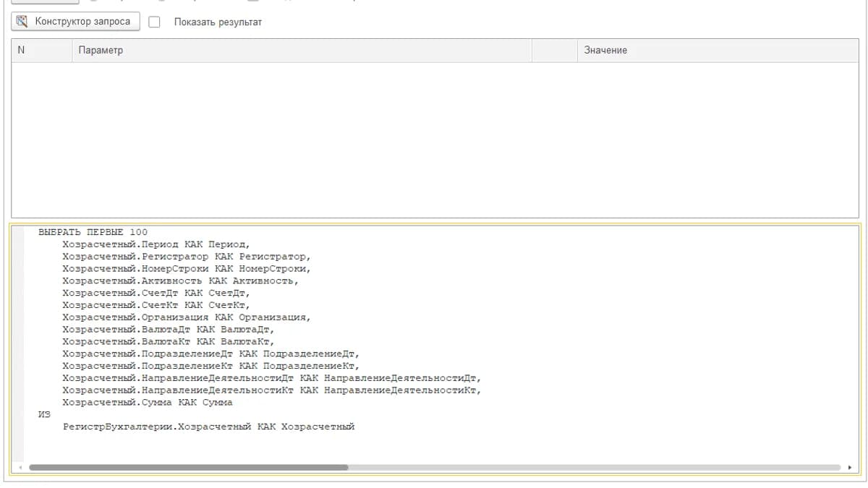
Task: Click the line Хозрасчетный.ВалютаКт КАК ВалютаКт
Action: 169,341
